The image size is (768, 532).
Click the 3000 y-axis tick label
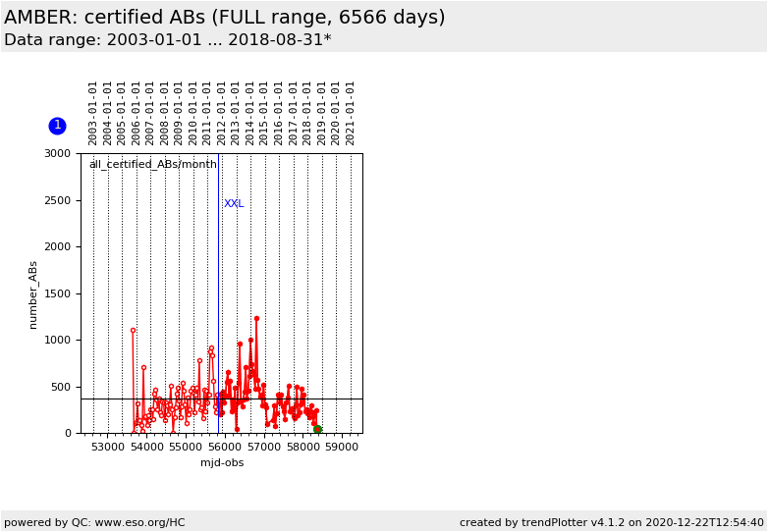(x=57, y=154)
